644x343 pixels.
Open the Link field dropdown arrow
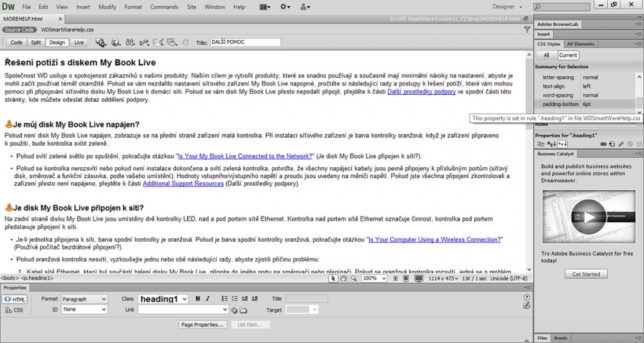[x=225, y=310]
